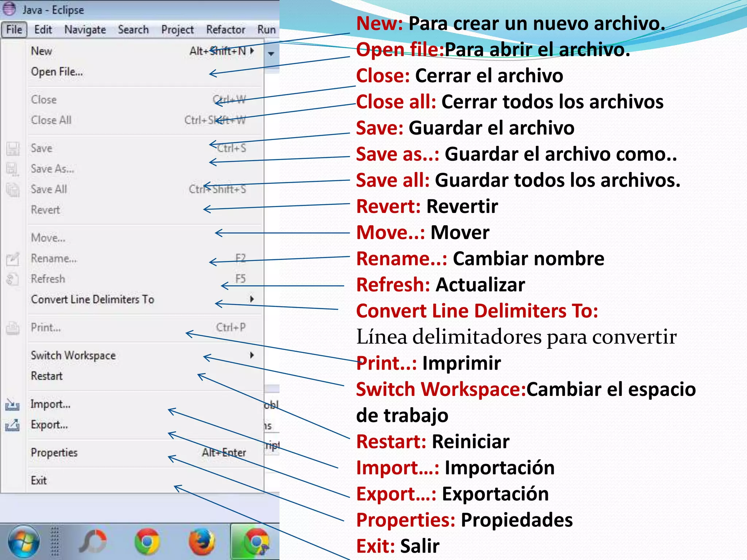Choose Import... in the File menu
This screenshot has width=747, height=560.
point(145,404)
